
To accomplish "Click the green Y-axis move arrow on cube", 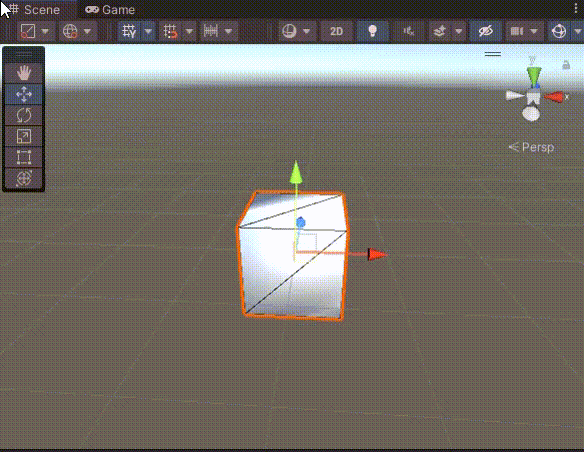I will (x=296, y=172).
